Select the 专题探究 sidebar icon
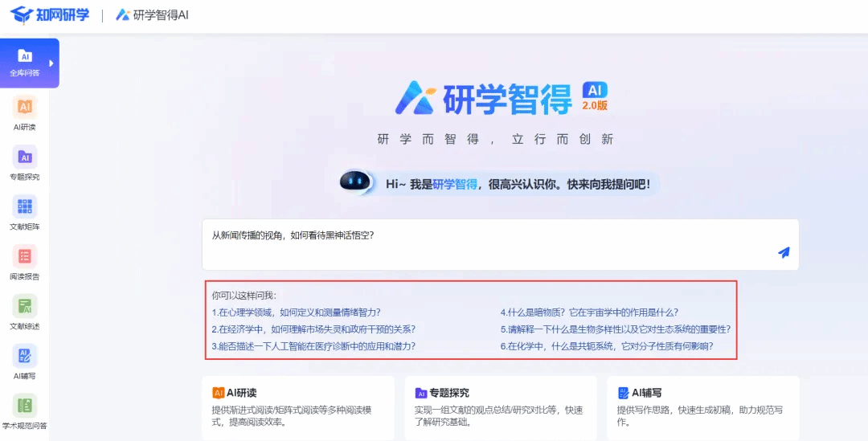Image resolution: width=868 pixels, height=441 pixels. click(25, 157)
